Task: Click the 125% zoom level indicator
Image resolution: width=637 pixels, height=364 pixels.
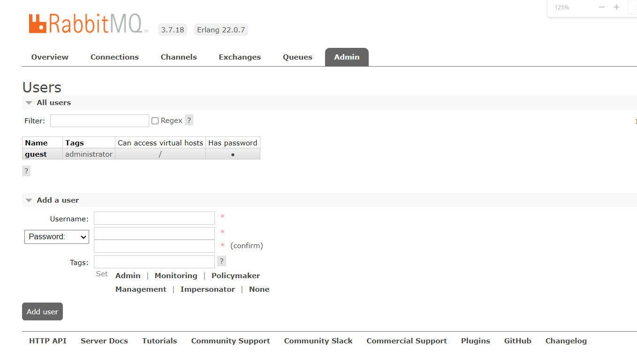Action: tap(562, 7)
